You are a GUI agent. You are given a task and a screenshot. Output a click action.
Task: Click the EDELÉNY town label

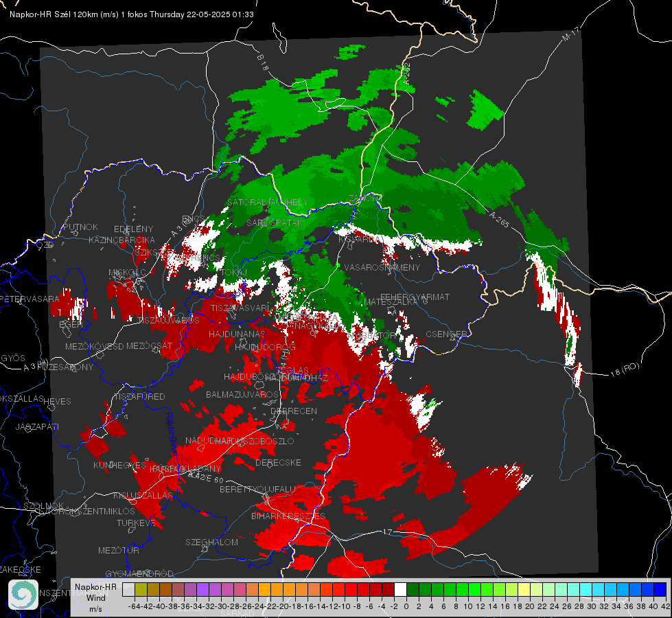[133, 229]
